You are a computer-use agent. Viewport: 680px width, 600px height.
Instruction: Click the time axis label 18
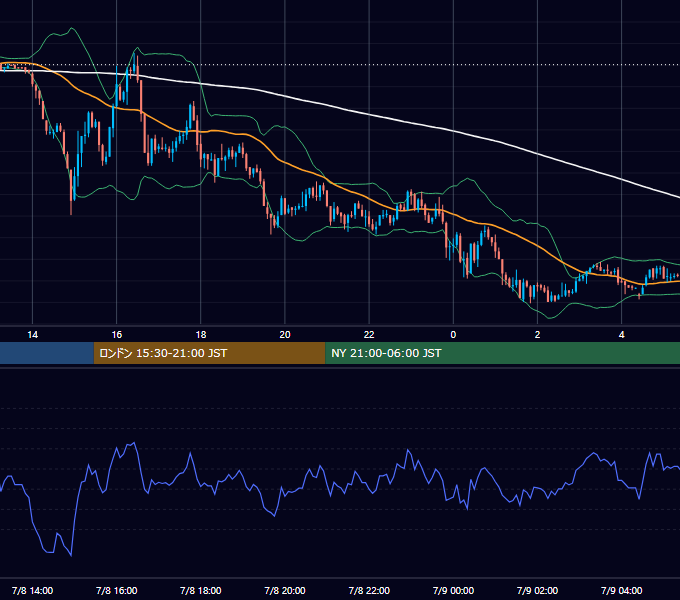tap(201, 335)
